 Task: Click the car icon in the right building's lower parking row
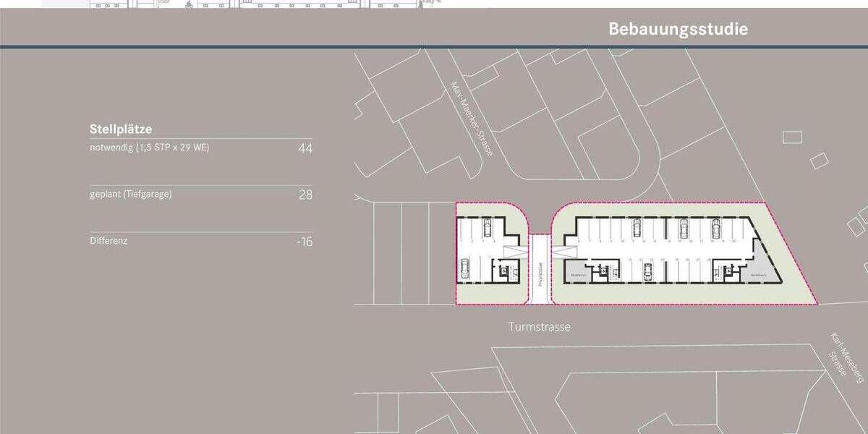(648, 271)
